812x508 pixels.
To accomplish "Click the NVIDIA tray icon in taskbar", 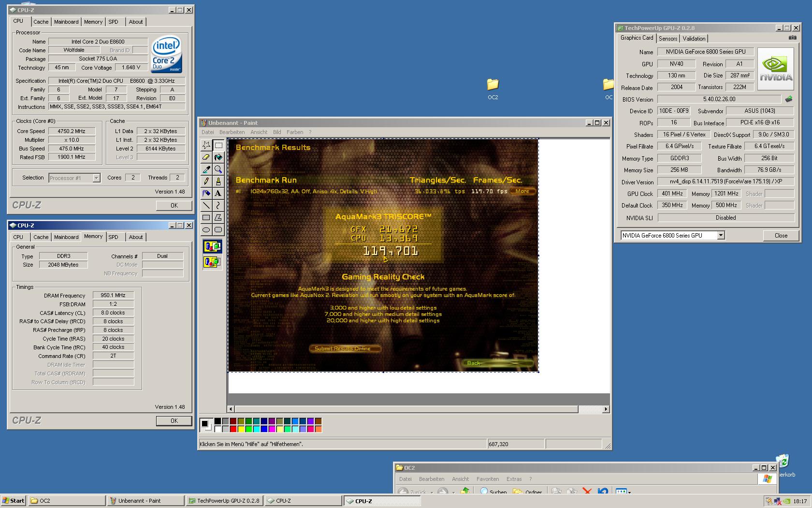I will (x=786, y=501).
